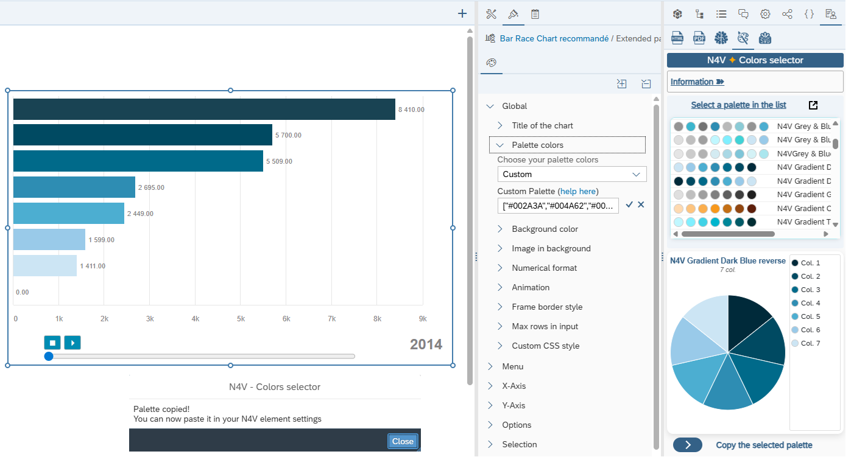Click the settings gear icon

tap(765, 14)
